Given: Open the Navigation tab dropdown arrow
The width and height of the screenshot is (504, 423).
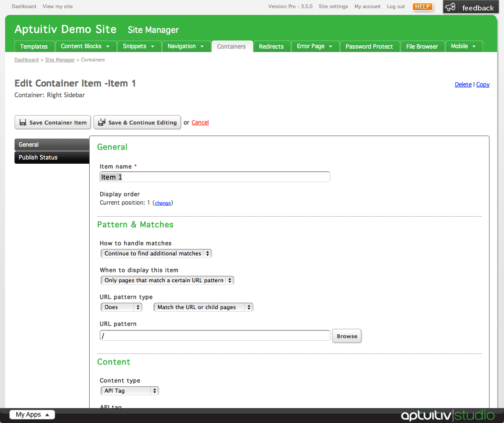Looking at the screenshot, I should (202, 46).
